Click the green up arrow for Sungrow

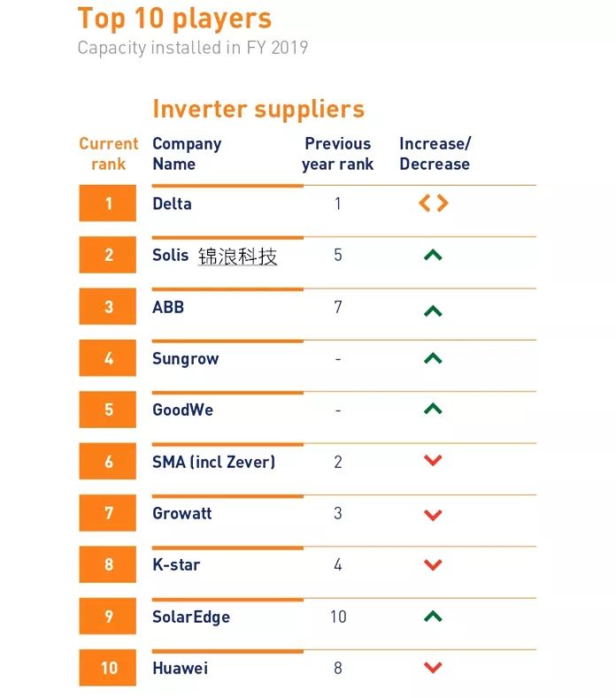coord(433,358)
